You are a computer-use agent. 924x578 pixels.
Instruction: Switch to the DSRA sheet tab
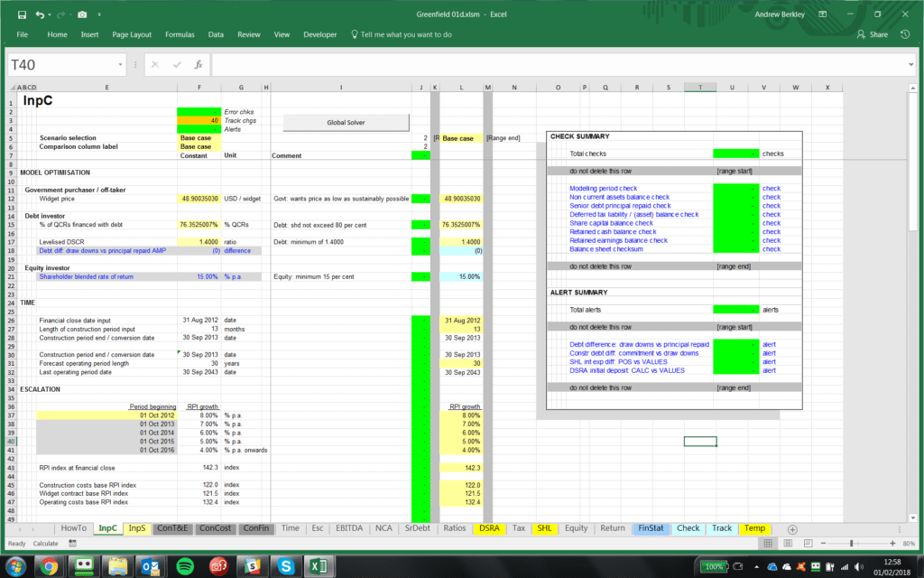pyautogui.click(x=489, y=528)
